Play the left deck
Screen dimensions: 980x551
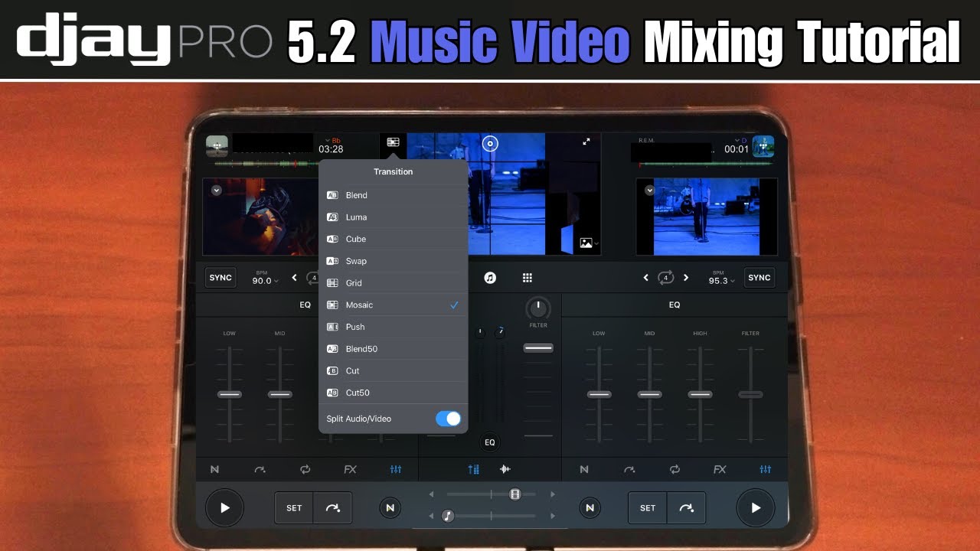[x=224, y=507]
